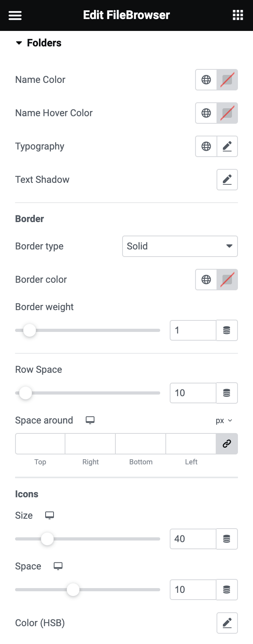Click the stacked layers icon next to Row Space
Viewport: 253px width, 644px height.
227,393
